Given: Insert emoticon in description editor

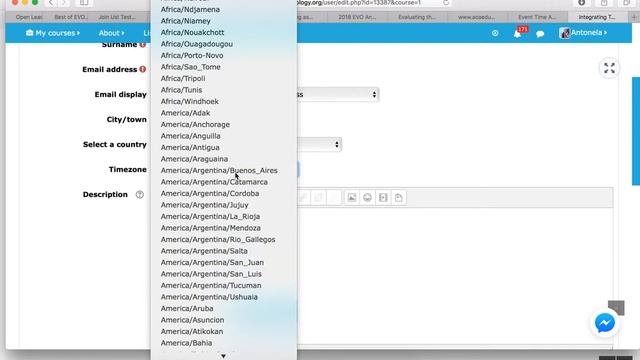Looking at the screenshot, I should coord(367,198).
